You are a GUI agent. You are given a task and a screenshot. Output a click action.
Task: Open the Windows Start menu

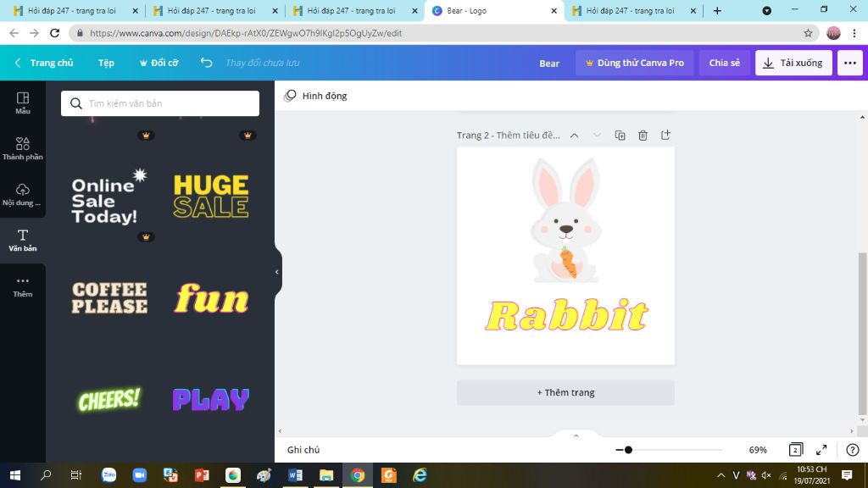click(15, 475)
